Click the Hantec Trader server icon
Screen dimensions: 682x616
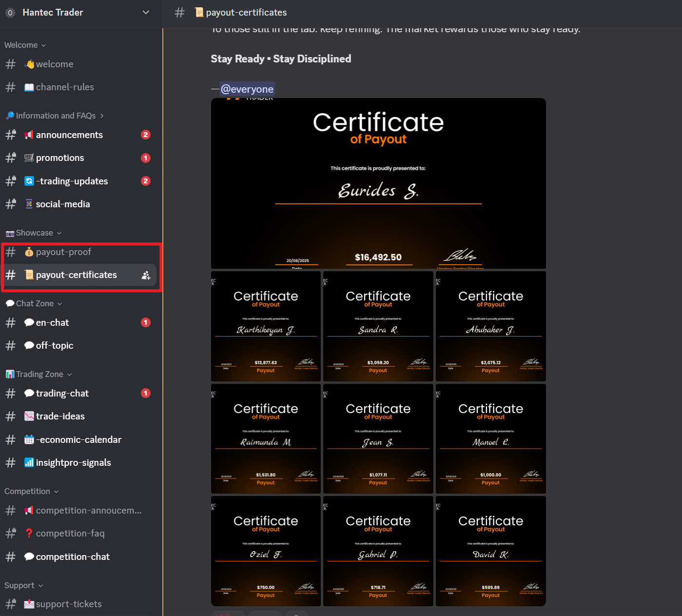[x=10, y=13]
